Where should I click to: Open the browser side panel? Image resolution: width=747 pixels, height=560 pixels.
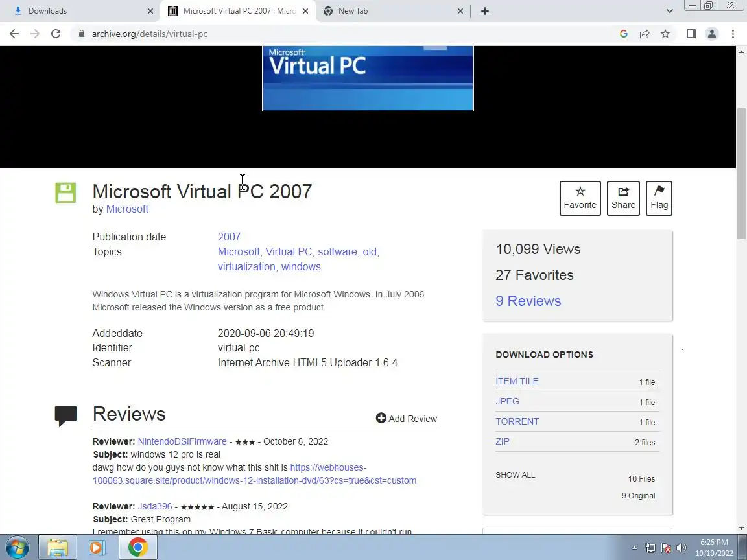(691, 34)
